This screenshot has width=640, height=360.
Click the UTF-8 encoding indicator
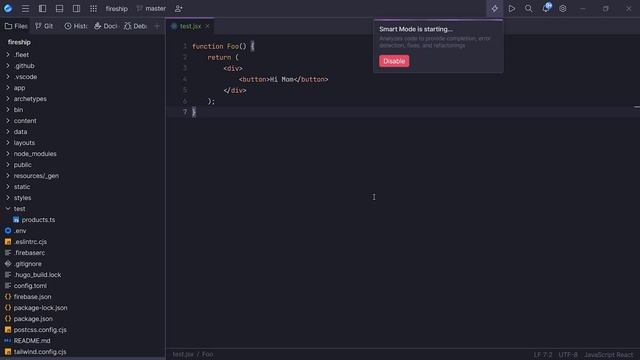click(x=568, y=355)
